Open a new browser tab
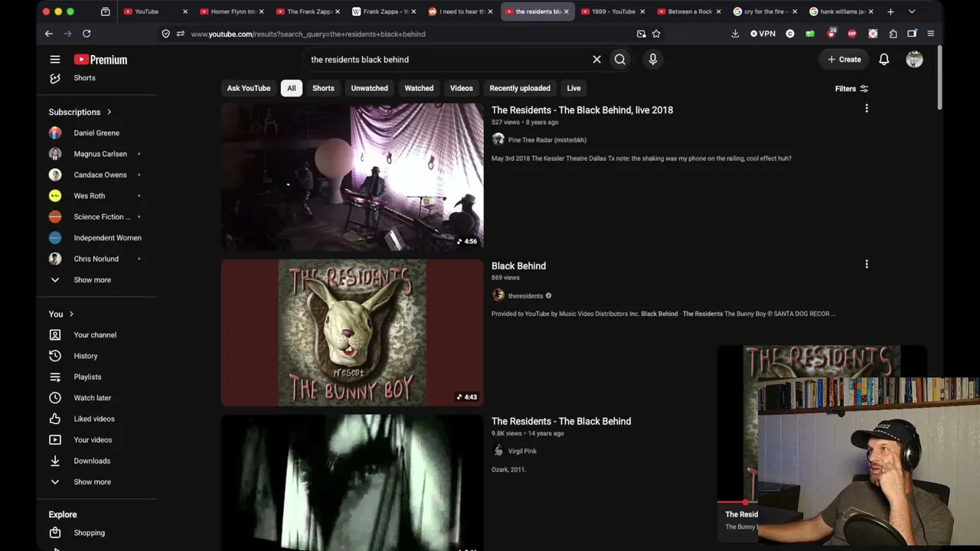 click(x=890, y=11)
